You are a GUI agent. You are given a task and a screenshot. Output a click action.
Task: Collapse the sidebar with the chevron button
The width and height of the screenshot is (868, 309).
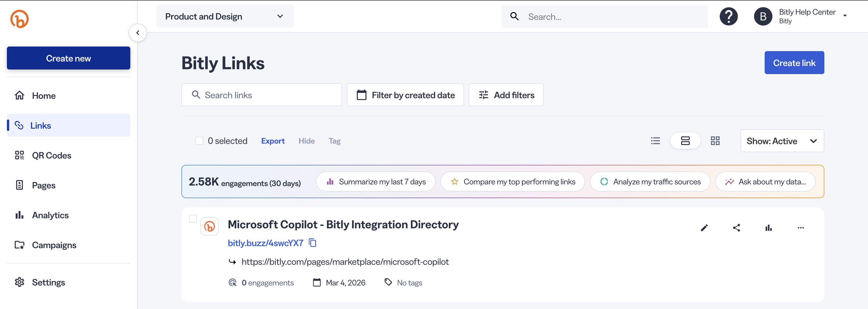coord(138,33)
